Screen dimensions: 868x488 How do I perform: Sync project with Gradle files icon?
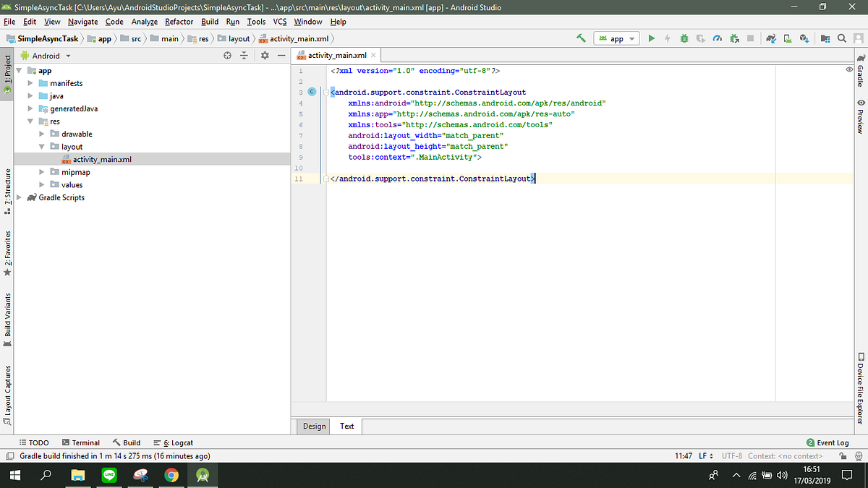(x=770, y=39)
